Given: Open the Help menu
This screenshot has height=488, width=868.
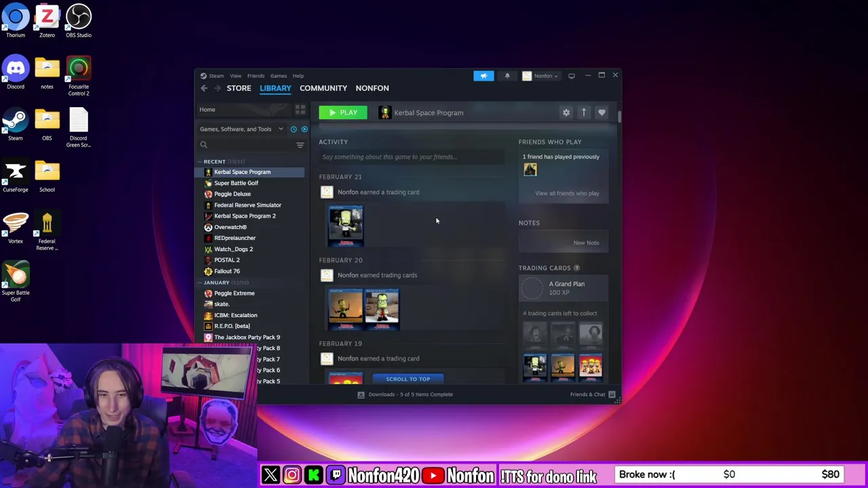Looking at the screenshot, I should [298, 76].
